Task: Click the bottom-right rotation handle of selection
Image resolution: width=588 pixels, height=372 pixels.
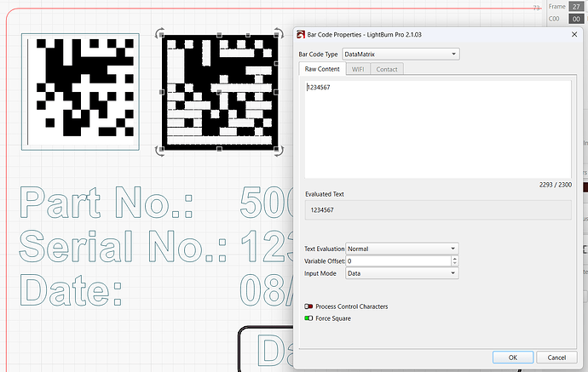Action: (x=279, y=151)
